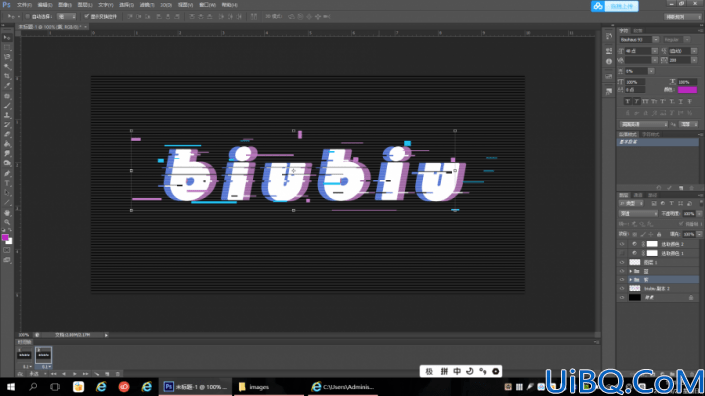Expand the highlighted group in Layers panel
Image resolution: width=705 pixels, height=396 pixels.
pyautogui.click(x=630, y=280)
